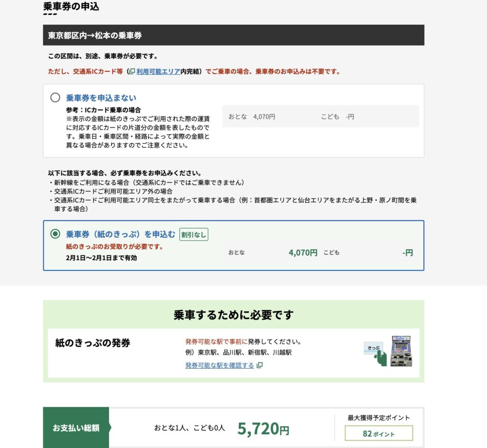
Task: Click the 紙のきっぷの発券 heading
Action: click(x=93, y=343)
